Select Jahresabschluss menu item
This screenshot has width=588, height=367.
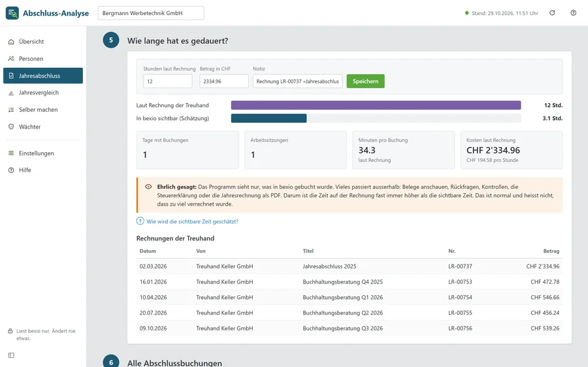[x=43, y=76]
